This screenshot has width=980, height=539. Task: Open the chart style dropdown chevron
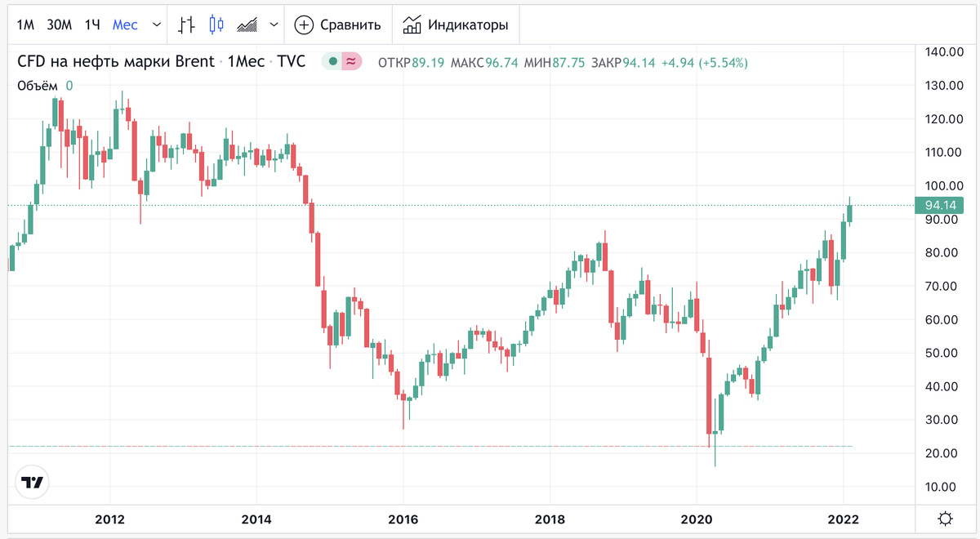pyautogui.click(x=274, y=24)
